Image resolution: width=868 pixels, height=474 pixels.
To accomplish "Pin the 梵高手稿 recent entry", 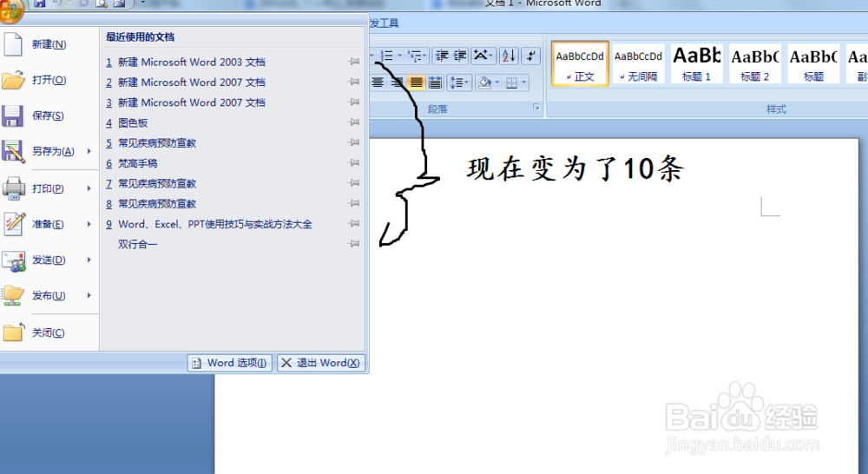I will (x=354, y=163).
